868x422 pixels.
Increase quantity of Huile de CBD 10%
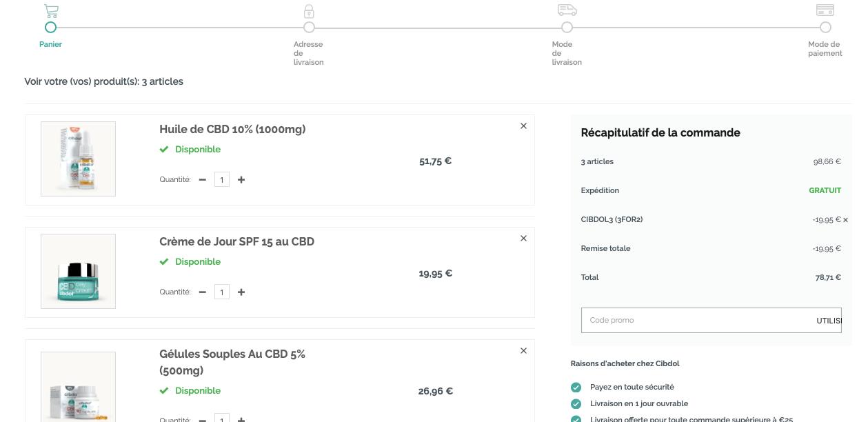241,179
